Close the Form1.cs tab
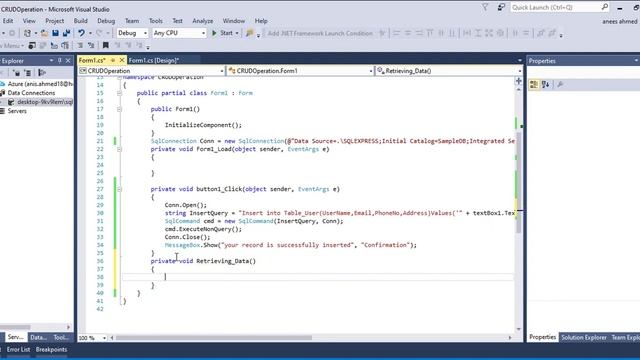 [x=122, y=60]
